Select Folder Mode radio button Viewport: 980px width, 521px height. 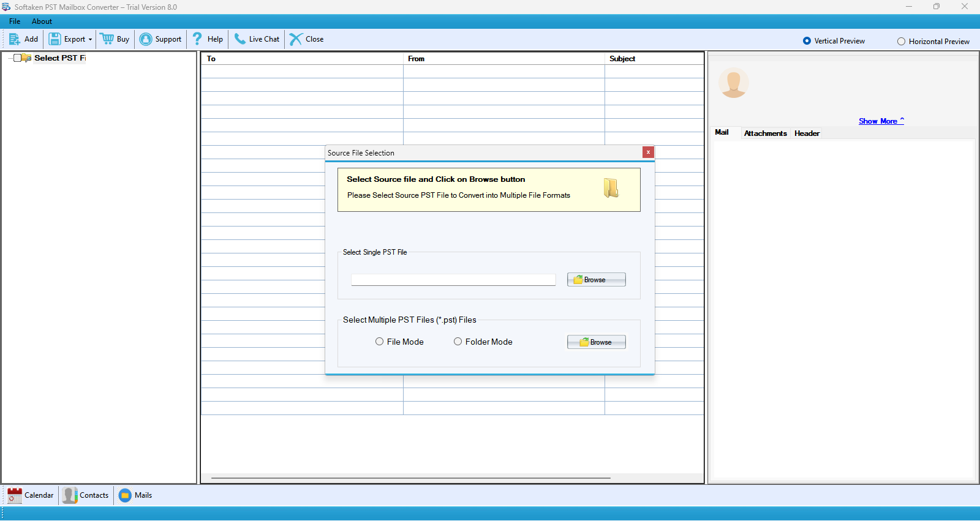(458, 342)
